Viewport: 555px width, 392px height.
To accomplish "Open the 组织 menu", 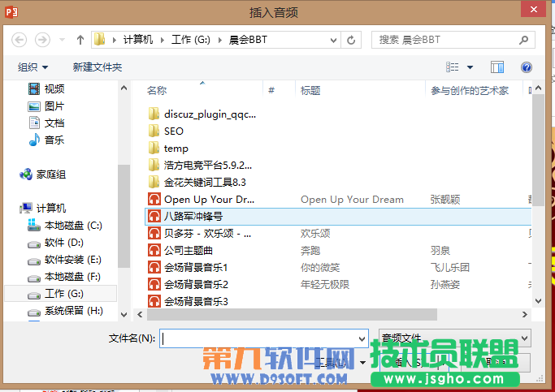I will 33,67.
